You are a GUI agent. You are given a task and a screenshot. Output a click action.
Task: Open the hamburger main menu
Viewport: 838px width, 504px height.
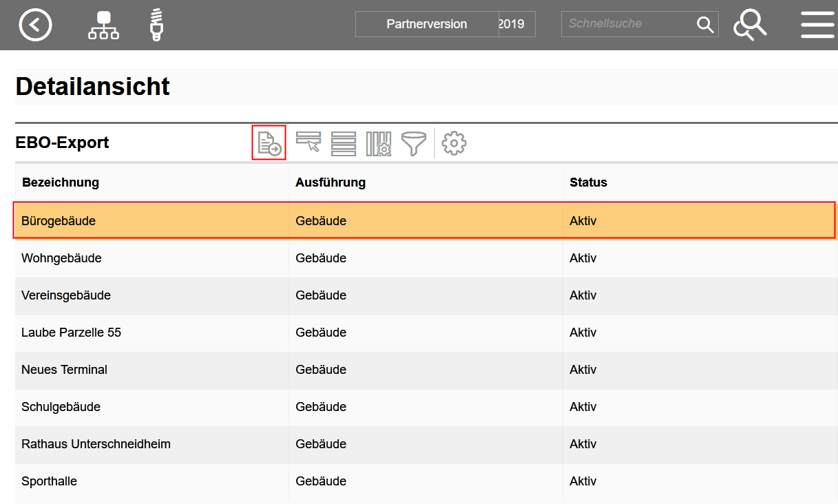point(817,25)
